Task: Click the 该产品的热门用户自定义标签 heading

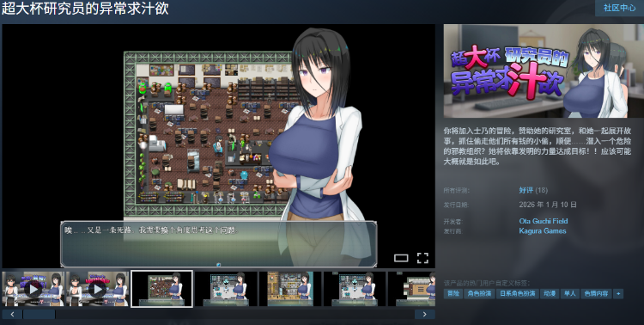Action: [487, 283]
